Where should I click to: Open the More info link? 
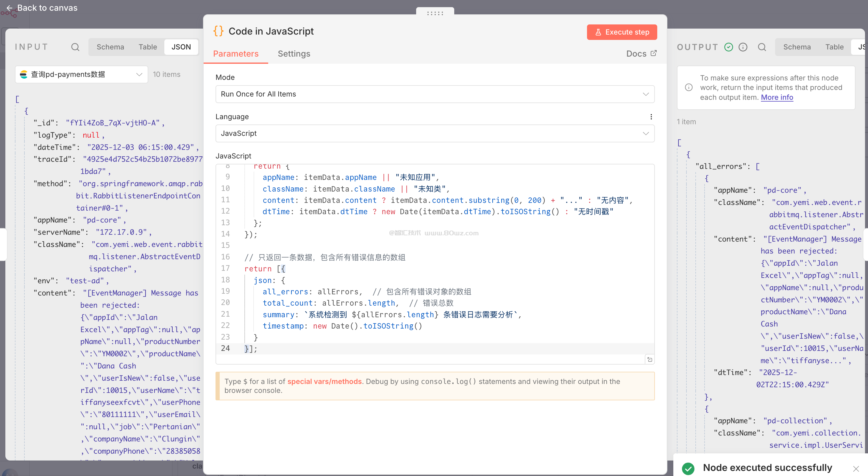tap(777, 97)
